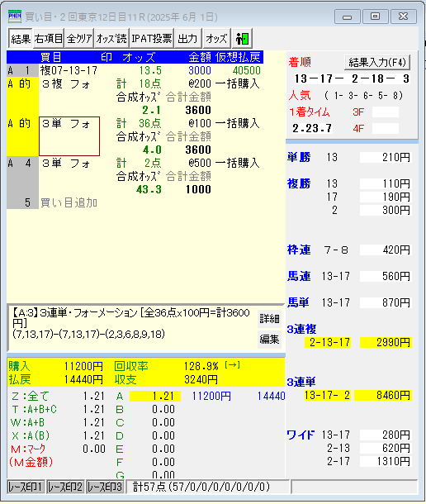Click the ワイド 2-17 1310円 payout
Screen dimensions: 426x504
[386, 461]
